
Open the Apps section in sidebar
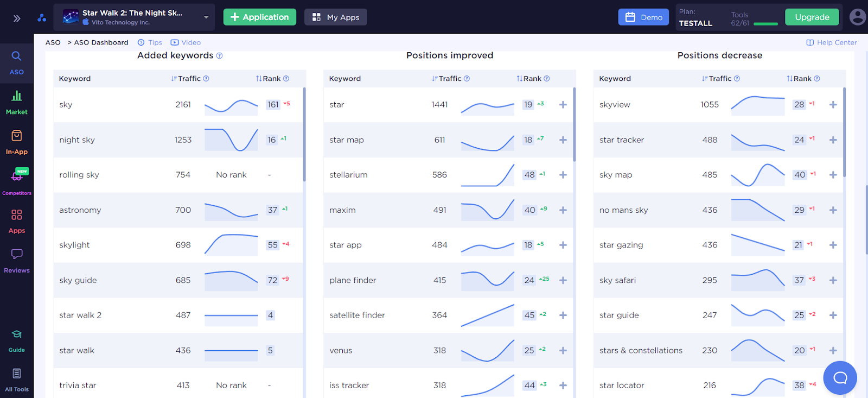tap(17, 222)
